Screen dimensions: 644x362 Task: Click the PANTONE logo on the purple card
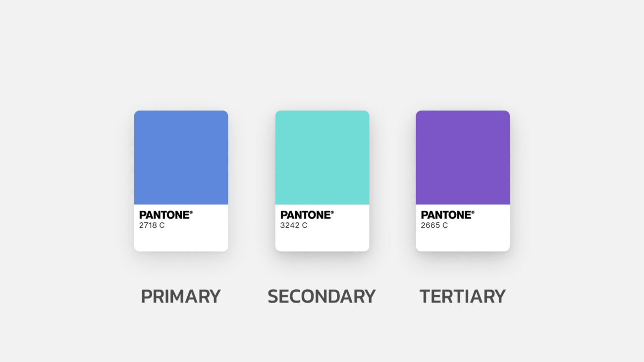(448, 215)
